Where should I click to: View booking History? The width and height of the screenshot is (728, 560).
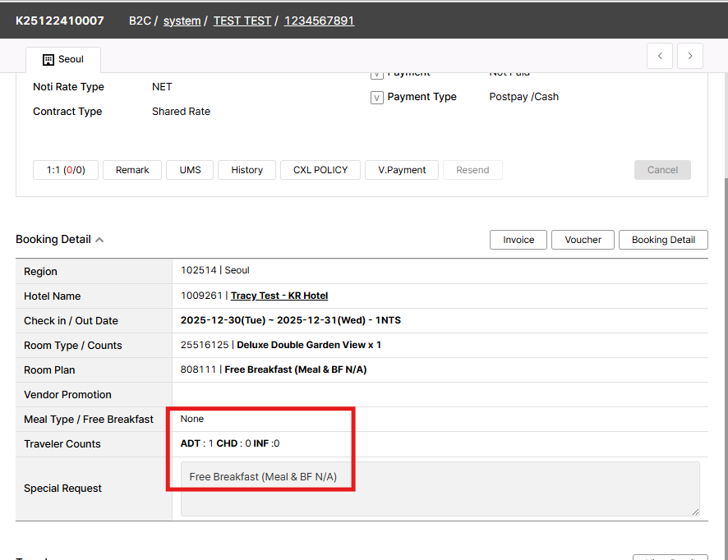pos(247,170)
